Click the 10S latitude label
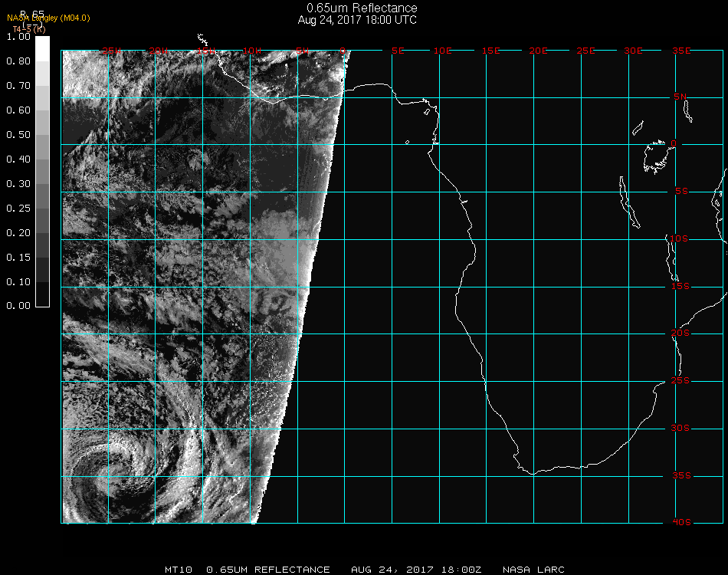The image size is (728, 575). point(679,238)
